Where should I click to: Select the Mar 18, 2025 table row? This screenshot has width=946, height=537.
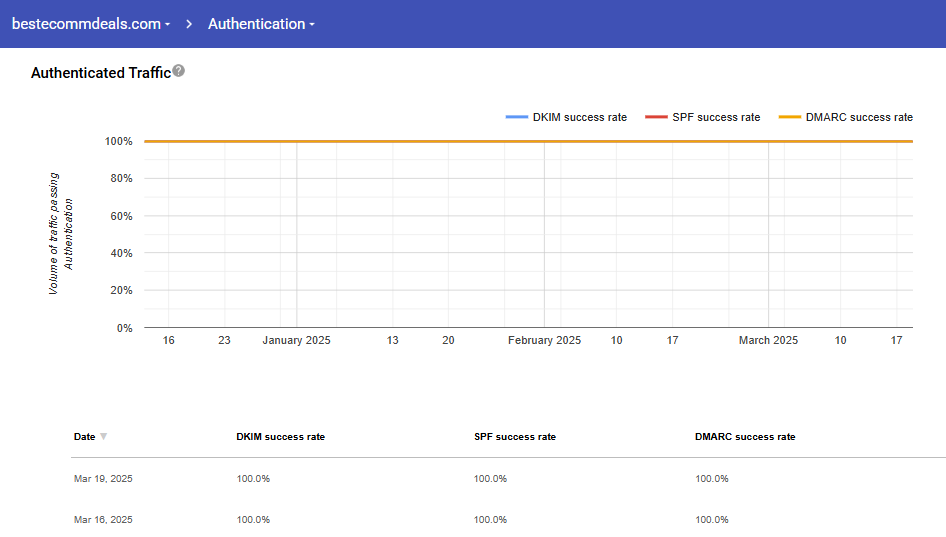click(103, 520)
